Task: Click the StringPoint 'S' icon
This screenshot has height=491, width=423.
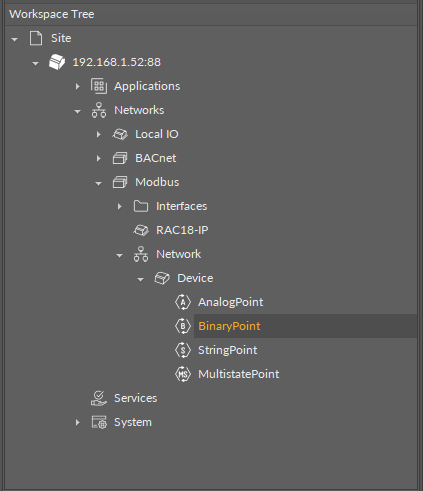Action: point(183,350)
